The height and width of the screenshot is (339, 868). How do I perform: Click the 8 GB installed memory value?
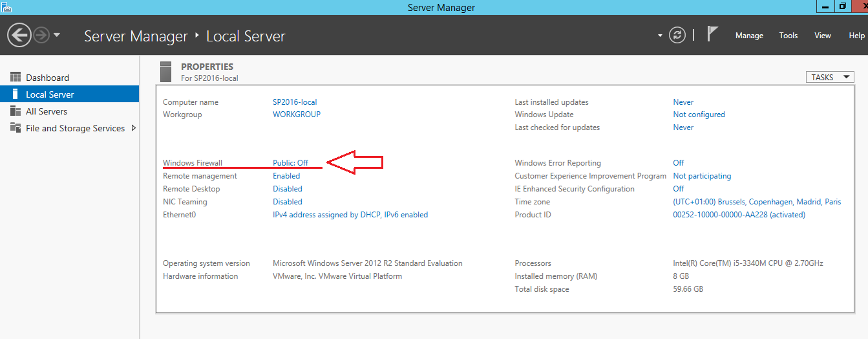(681, 276)
